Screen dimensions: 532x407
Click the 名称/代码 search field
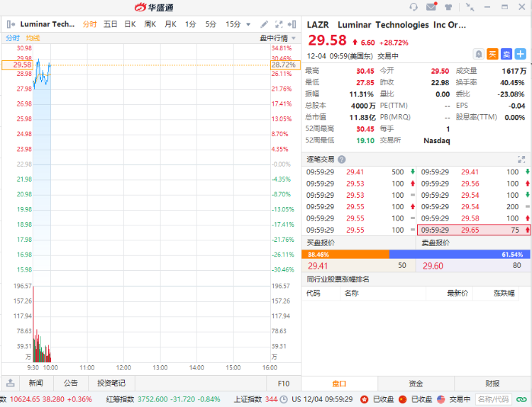[494, 399]
